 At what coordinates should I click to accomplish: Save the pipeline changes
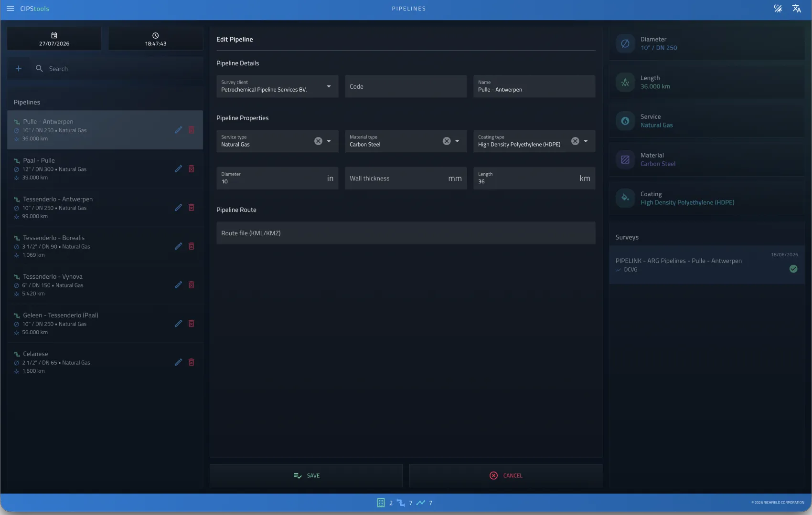(x=306, y=475)
